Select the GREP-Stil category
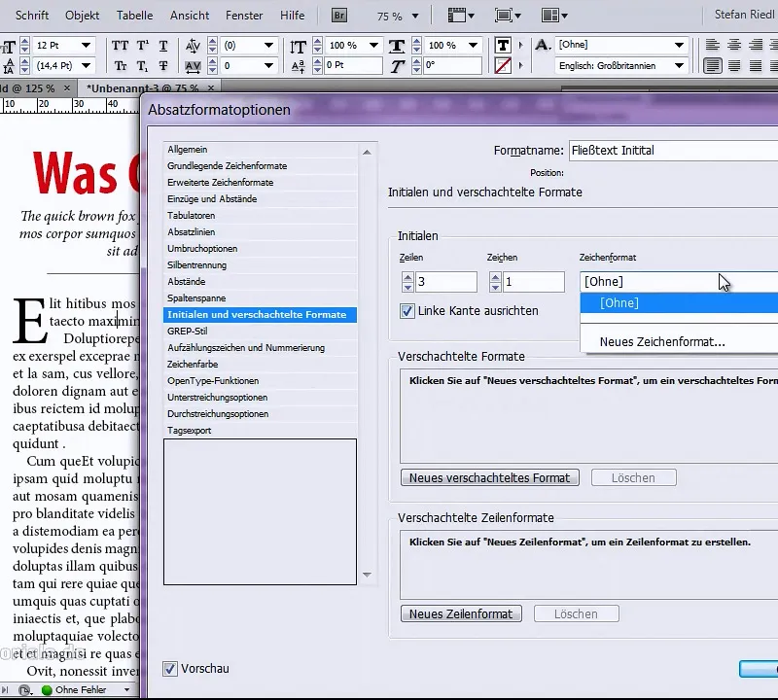This screenshot has height=700, width=778. coord(260,331)
